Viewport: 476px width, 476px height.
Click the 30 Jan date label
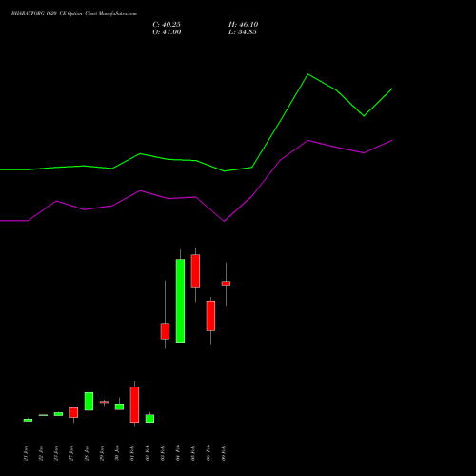click(117, 453)
